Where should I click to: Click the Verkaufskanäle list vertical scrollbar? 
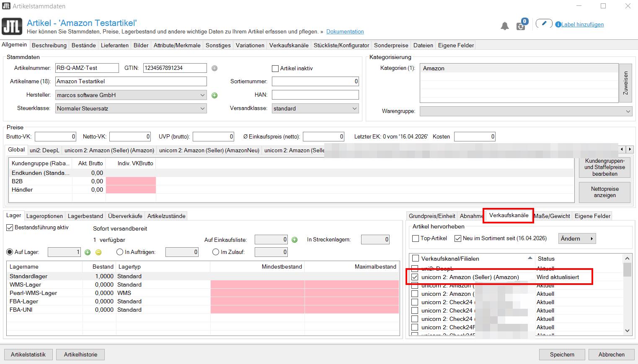(x=627, y=294)
